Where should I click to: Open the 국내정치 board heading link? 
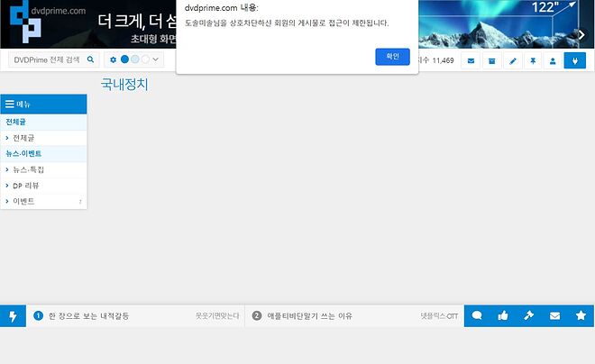(124, 84)
